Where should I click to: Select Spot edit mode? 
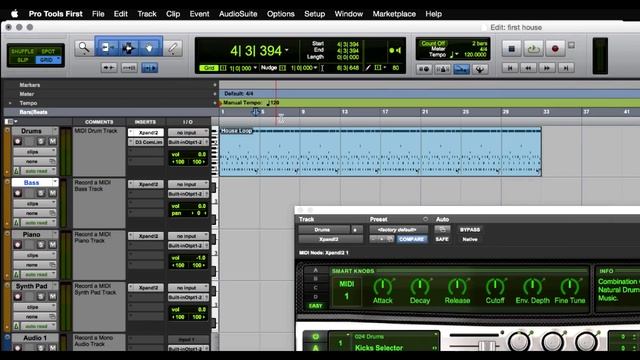point(48,51)
